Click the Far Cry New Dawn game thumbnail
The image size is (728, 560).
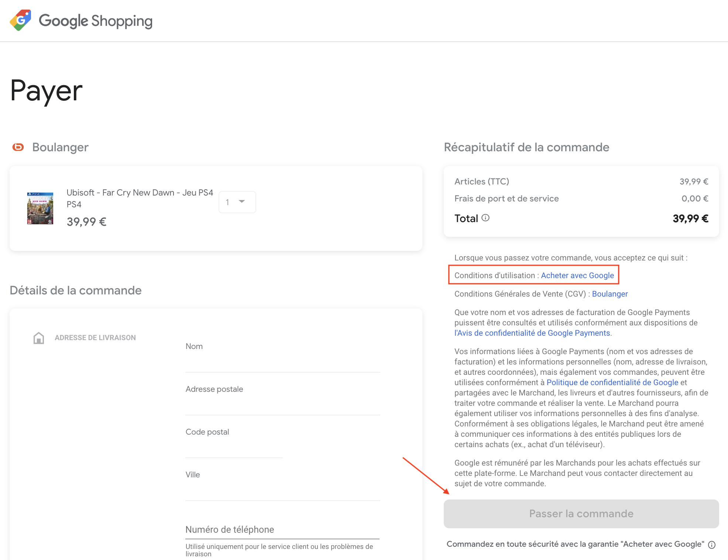(40, 208)
